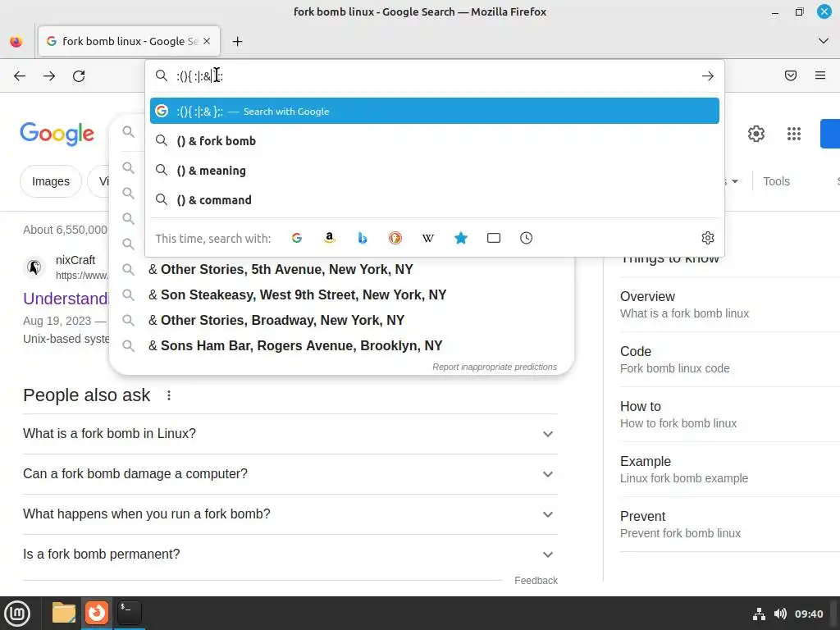Submit the URL bar query with the Go arrow
This screenshot has width=840, height=630.
coord(708,76)
